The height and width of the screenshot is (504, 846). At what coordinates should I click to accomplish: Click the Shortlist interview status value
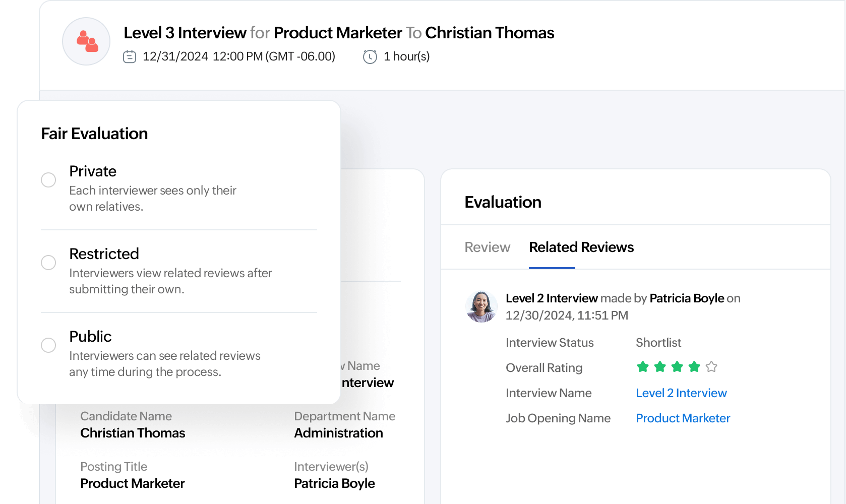[x=657, y=342]
